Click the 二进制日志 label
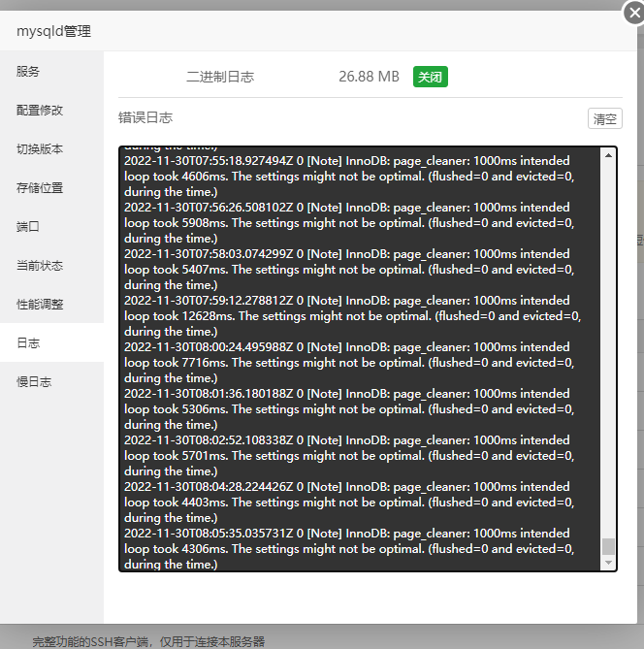Image resolution: width=644 pixels, height=649 pixels. click(x=220, y=77)
